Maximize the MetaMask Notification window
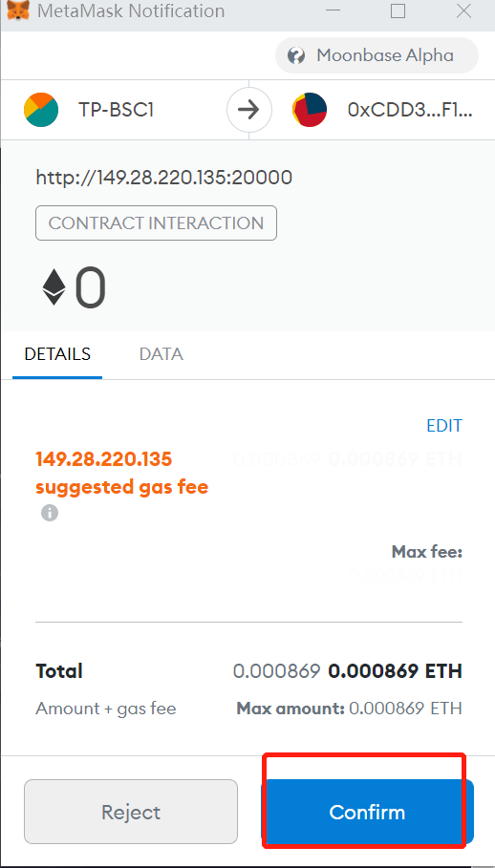 point(398,11)
